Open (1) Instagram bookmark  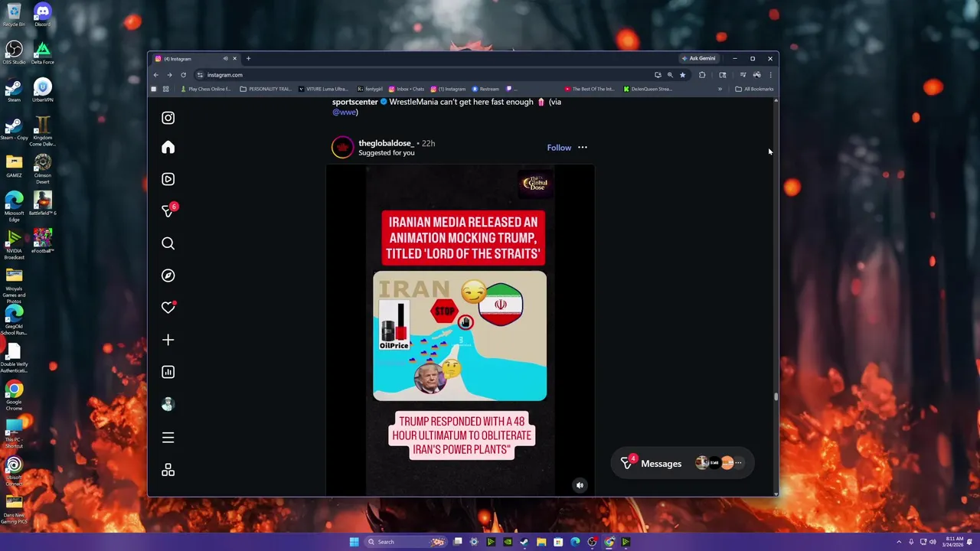pyautogui.click(x=449, y=89)
